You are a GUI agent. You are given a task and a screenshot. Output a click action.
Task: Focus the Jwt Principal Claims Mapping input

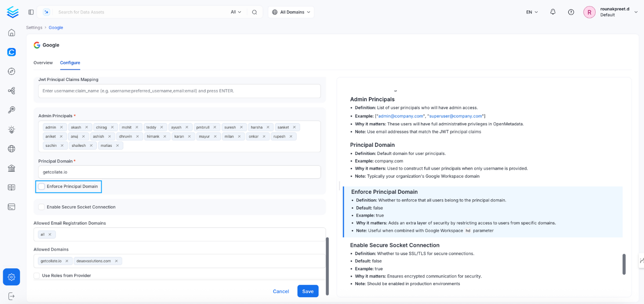[180, 91]
